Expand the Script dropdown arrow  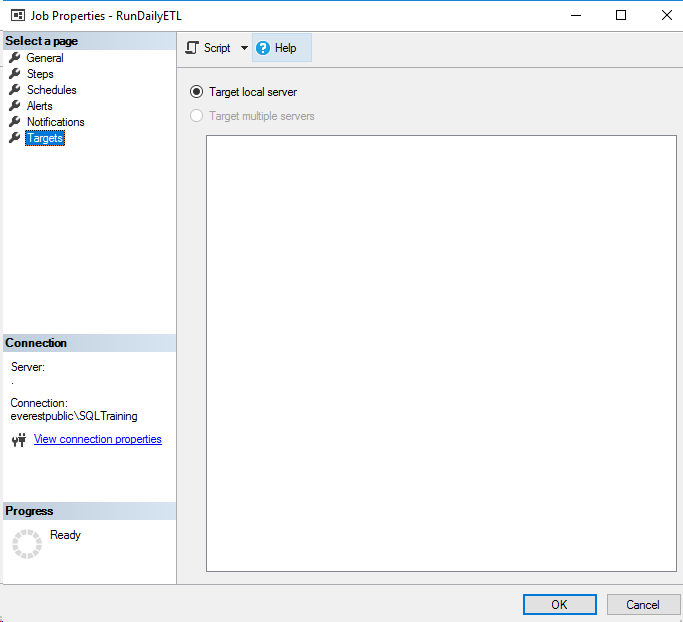coord(244,48)
